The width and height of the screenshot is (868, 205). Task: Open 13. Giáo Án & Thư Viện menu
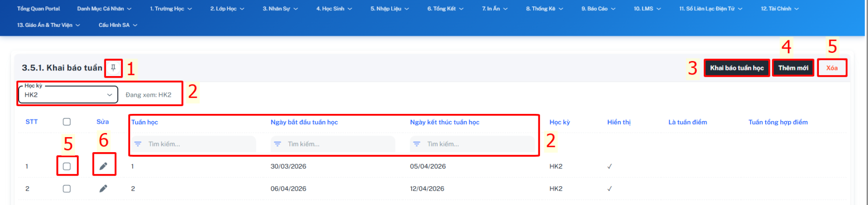[49, 25]
